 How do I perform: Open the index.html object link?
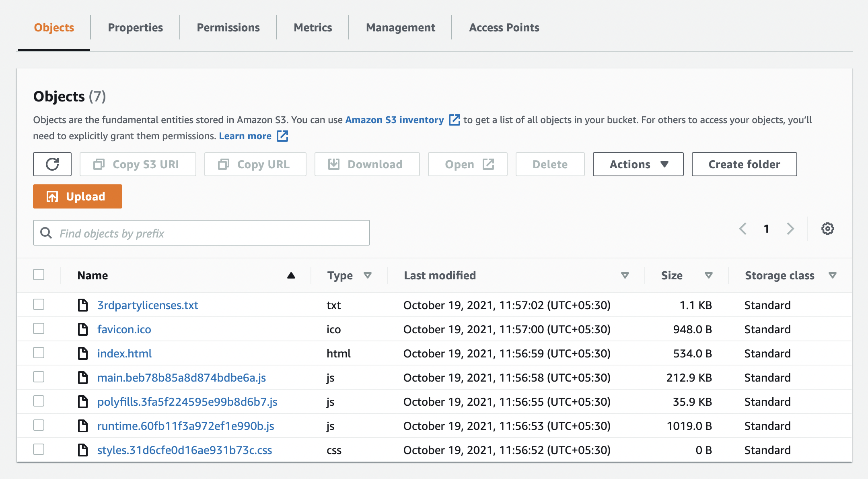(124, 353)
